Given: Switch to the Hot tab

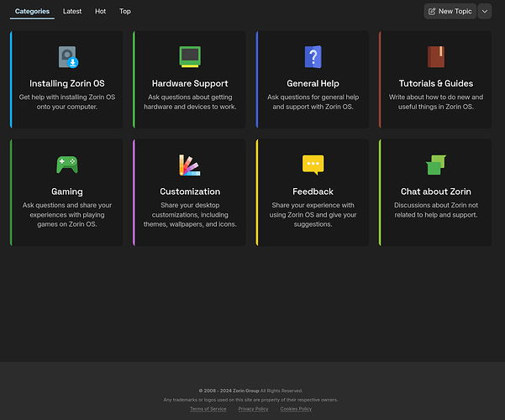Looking at the screenshot, I should pyautogui.click(x=101, y=12).
